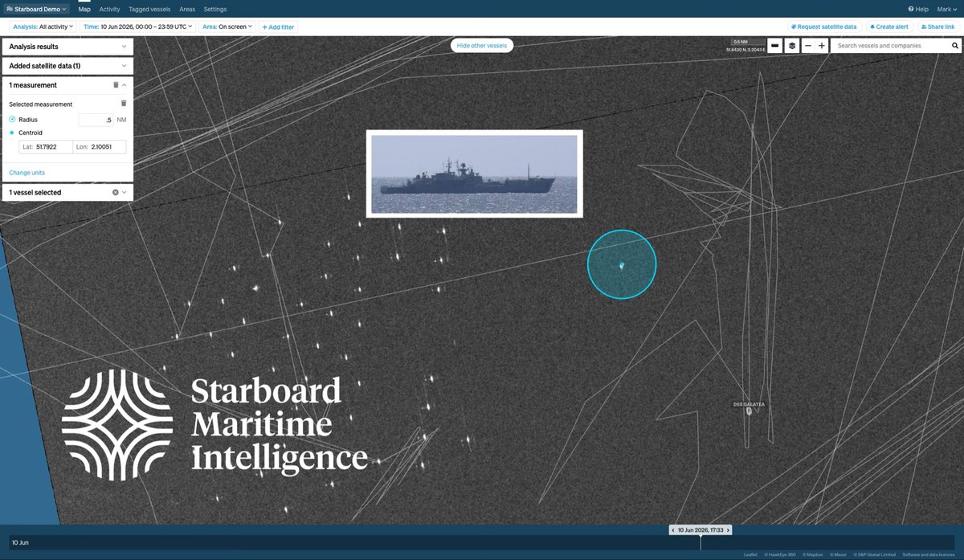Click the Share link button
964x560 pixels.
click(937, 27)
